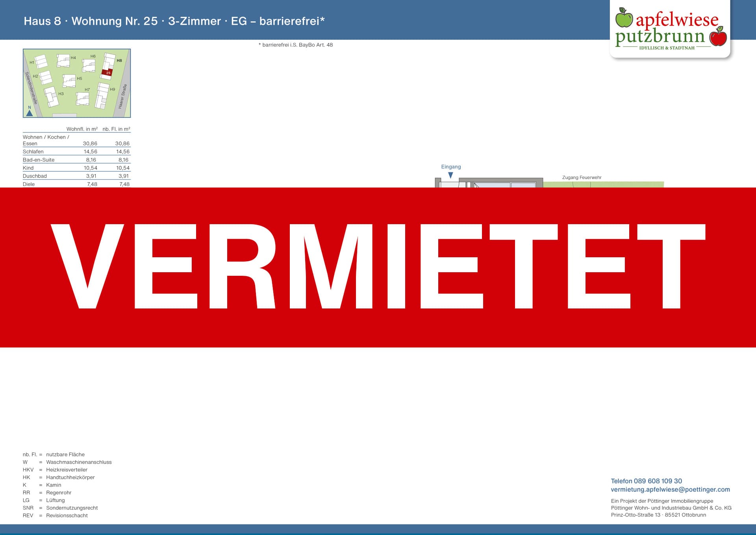Click building H5 on the site map
The width and height of the screenshot is (756, 535).
point(69,80)
